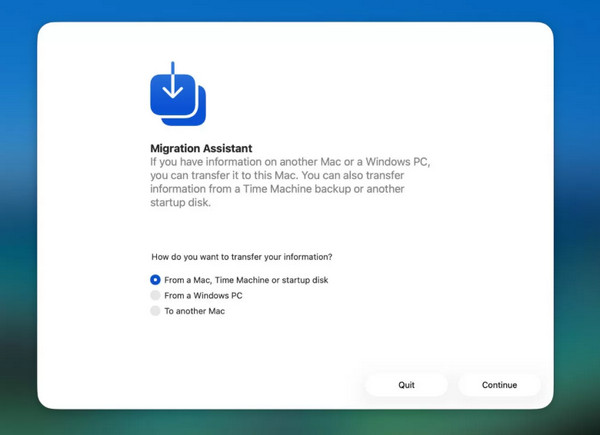The image size is (600, 435).
Task: Click the description paragraph about transferring information
Action: point(290,182)
